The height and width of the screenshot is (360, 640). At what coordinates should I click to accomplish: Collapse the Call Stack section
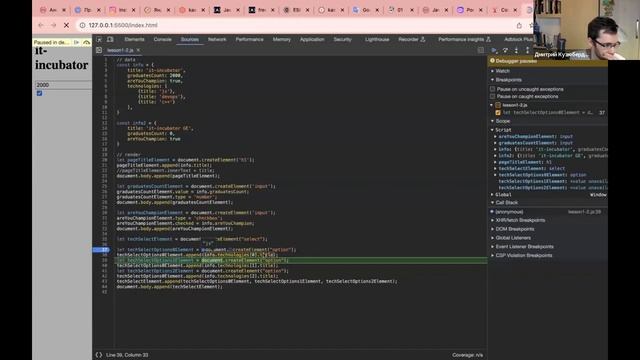point(506,202)
